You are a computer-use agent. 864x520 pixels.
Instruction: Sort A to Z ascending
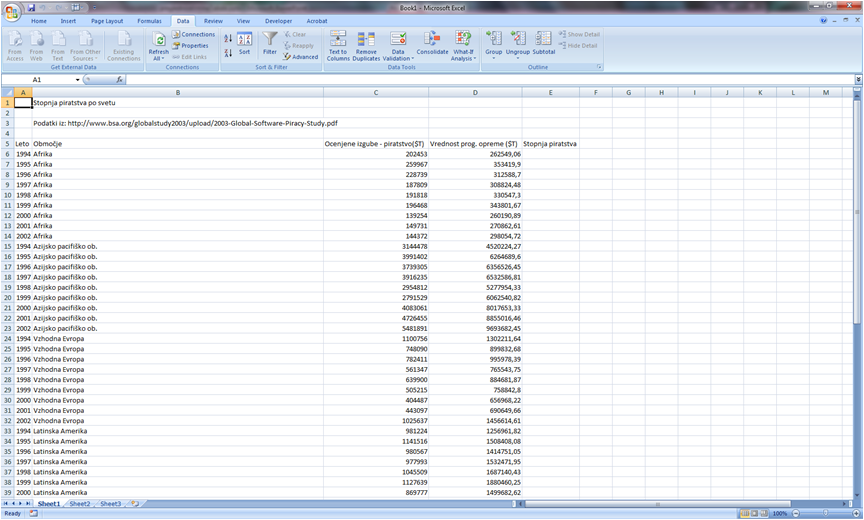tap(228, 39)
